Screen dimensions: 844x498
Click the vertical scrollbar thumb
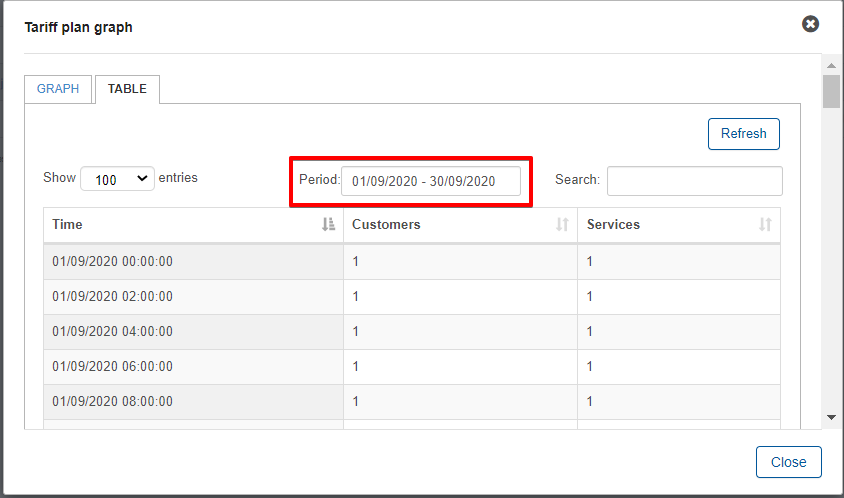click(x=832, y=92)
